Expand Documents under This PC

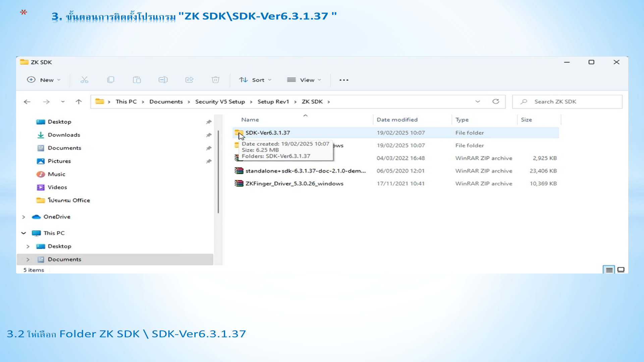(x=28, y=259)
